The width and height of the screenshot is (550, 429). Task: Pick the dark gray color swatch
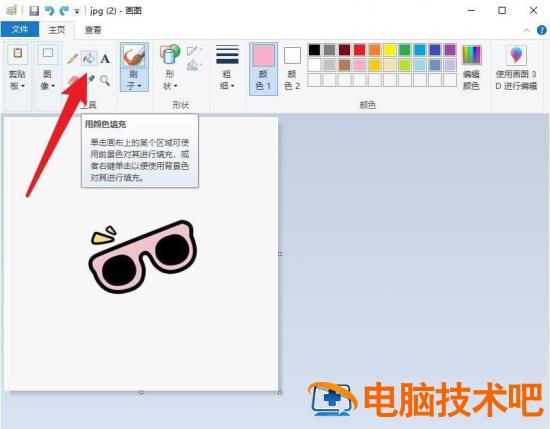pos(329,50)
